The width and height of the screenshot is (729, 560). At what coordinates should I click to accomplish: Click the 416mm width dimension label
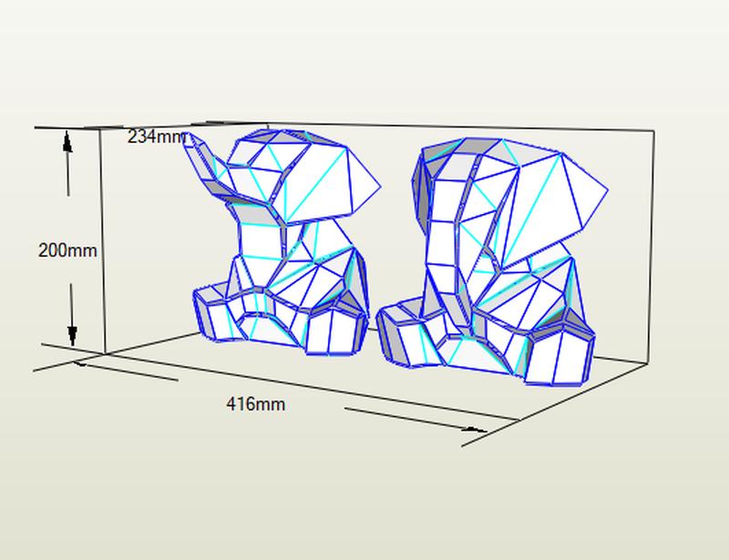tap(255, 403)
